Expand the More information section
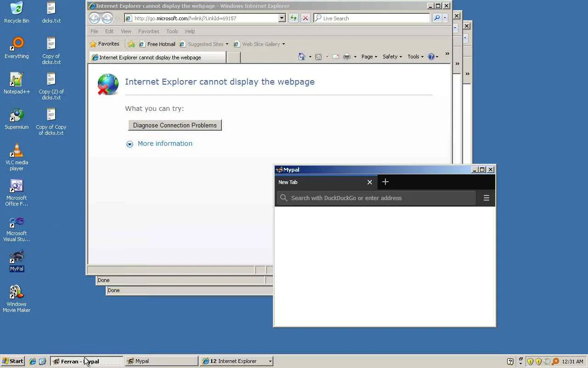The image size is (588, 368). (159, 144)
